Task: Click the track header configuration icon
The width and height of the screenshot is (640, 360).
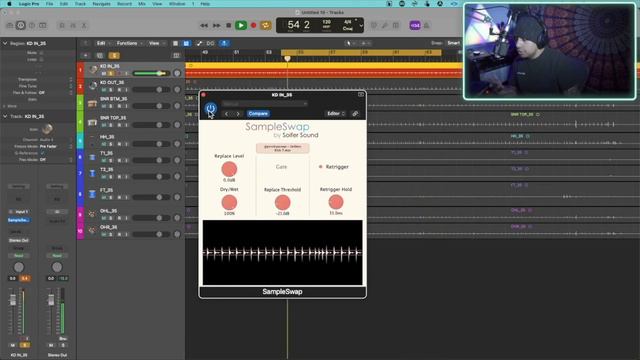Action: tap(176, 55)
